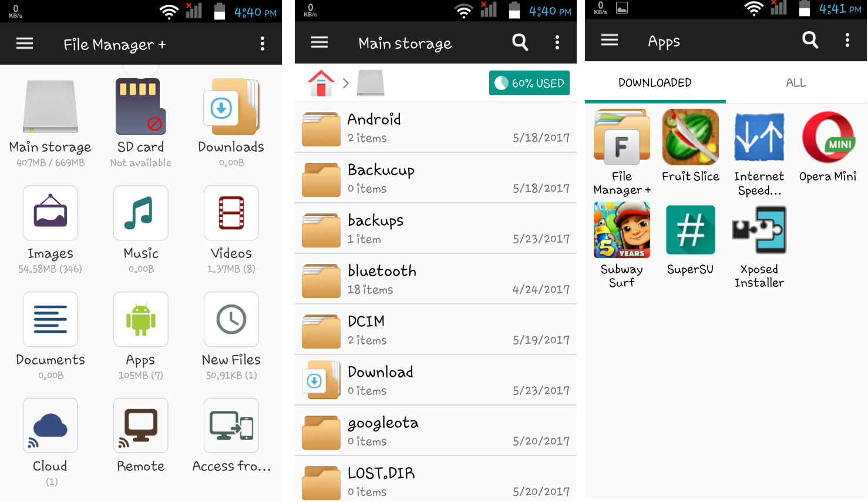Tap the '1.37MB (8)' Videos size text
868x502 pixels.
coord(231,269)
